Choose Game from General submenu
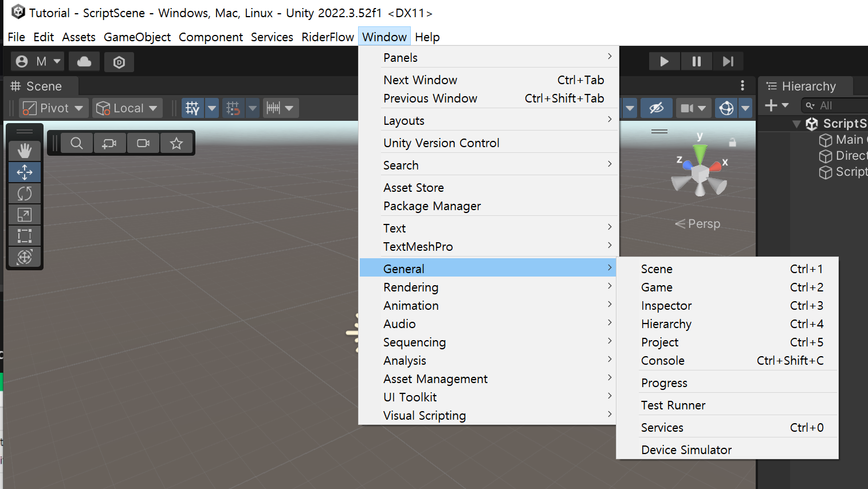This screenshot has width=868, height=489. (x=728, y=287)
